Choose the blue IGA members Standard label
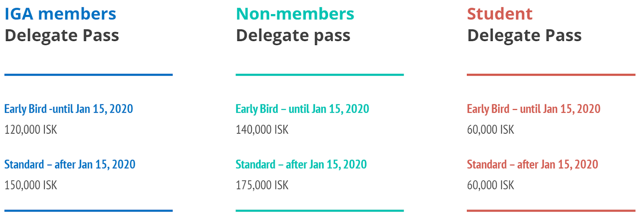 pos(70,164)
